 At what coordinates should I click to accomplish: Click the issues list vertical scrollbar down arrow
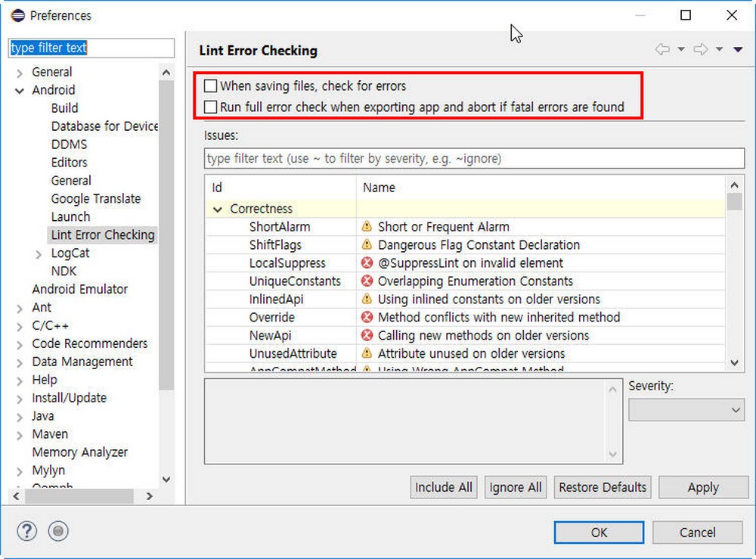coord(734,363)
